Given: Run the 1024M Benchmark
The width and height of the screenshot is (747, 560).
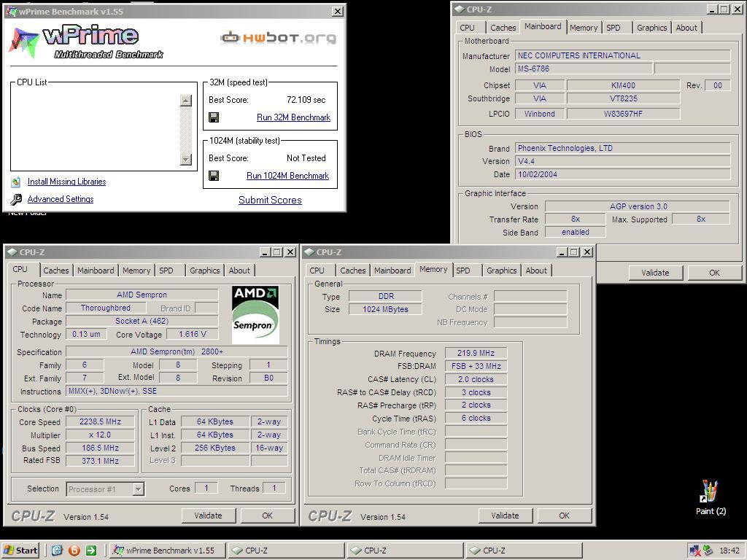Looking at the screenshot, I should pos(287,176).
